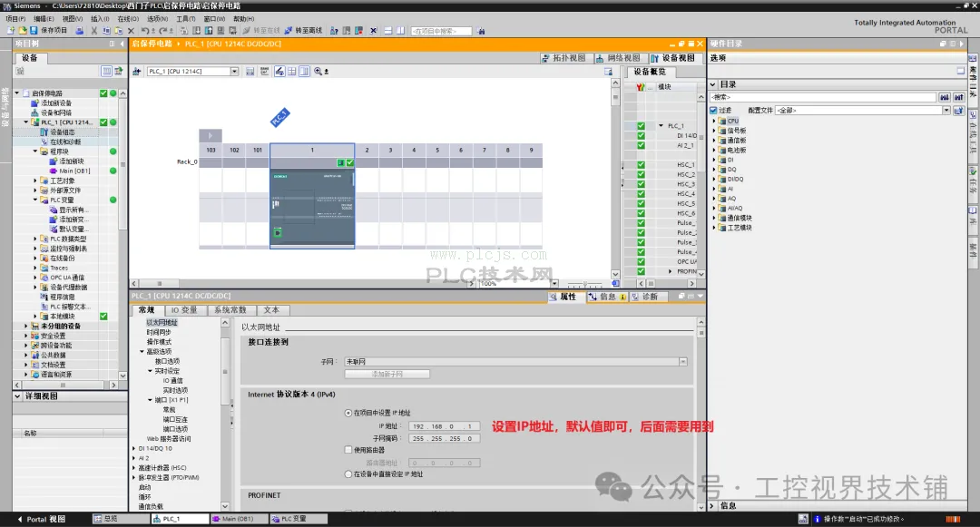Click the zoom magnifier icon in device view

tap(318, 71)
